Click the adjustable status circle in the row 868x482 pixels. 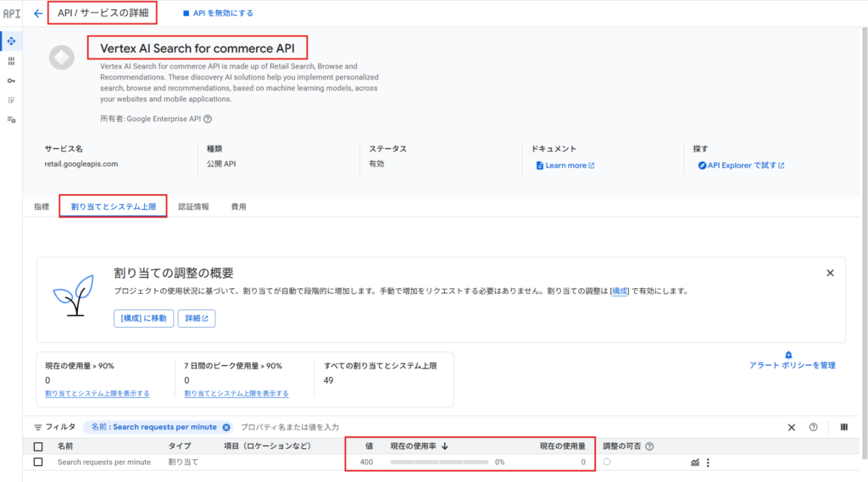click(607, 462)
